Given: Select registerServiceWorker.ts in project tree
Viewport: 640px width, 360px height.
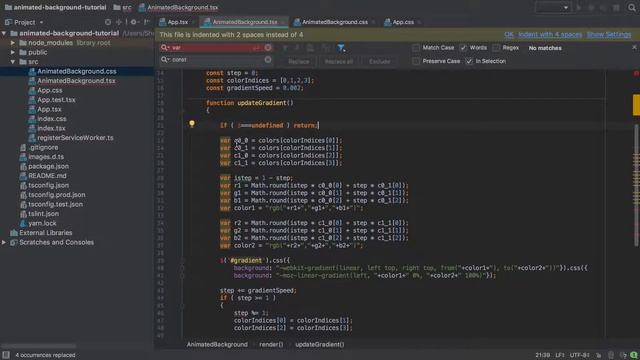Looking at the screenshot, I should coord(75,138).
